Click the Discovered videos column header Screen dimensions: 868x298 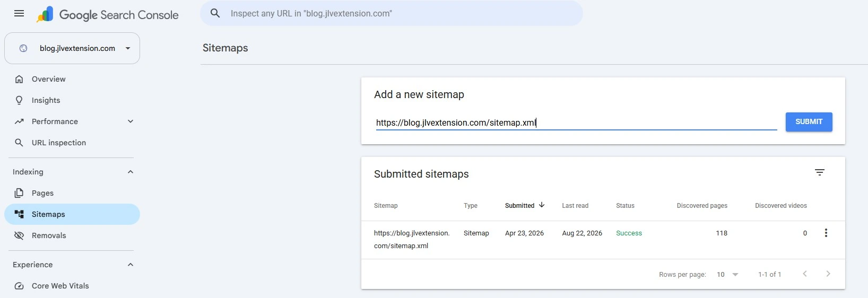[781, 206]
